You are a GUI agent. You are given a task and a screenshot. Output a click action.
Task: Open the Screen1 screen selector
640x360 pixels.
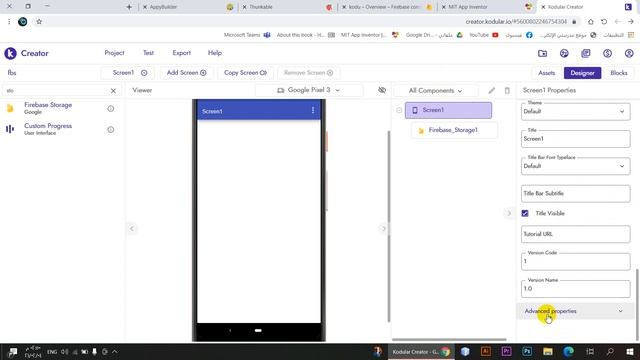129,73
